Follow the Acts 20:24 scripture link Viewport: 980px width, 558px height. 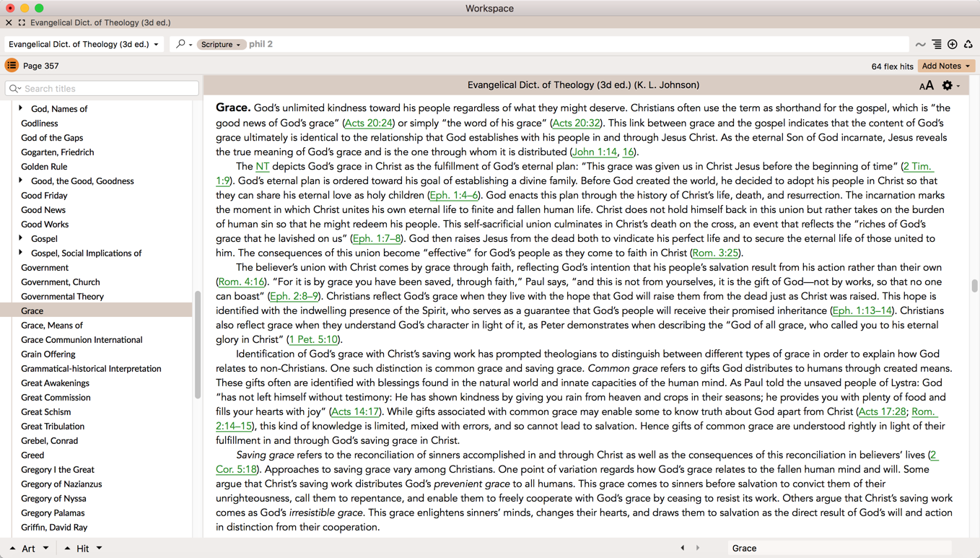369,123
